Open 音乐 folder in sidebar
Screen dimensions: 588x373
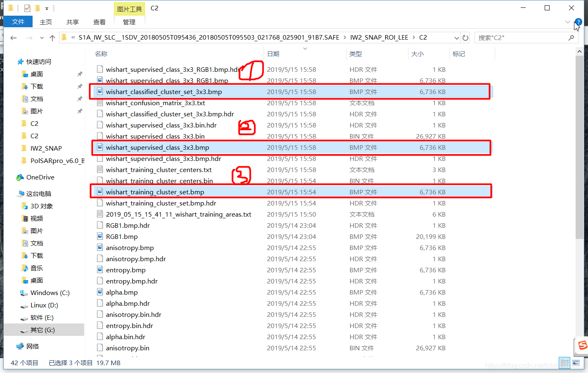[x=37, y=268]
